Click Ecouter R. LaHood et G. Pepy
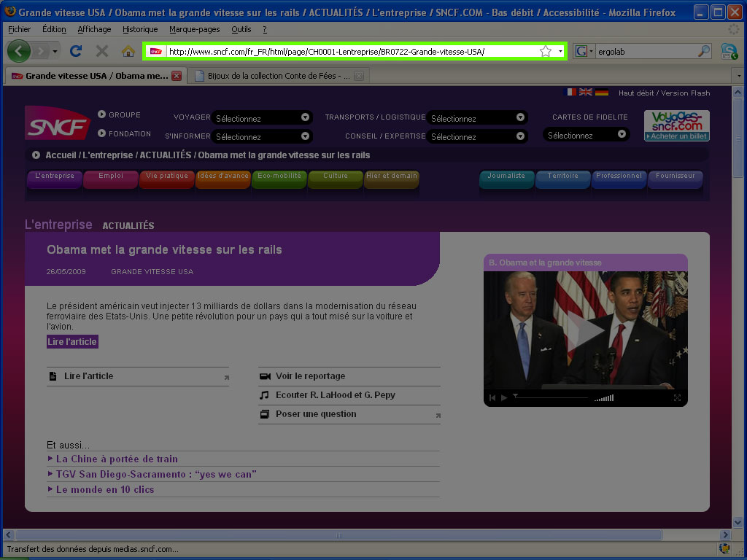The width and height of the screenshot is (747, 560). [336, 395]
